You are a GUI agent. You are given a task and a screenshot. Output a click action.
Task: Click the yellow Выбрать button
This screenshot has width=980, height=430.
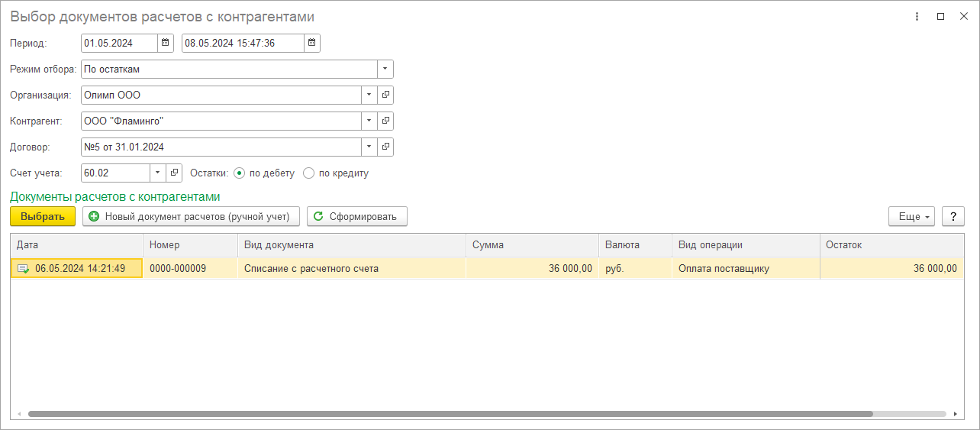[x=43, y=217]
